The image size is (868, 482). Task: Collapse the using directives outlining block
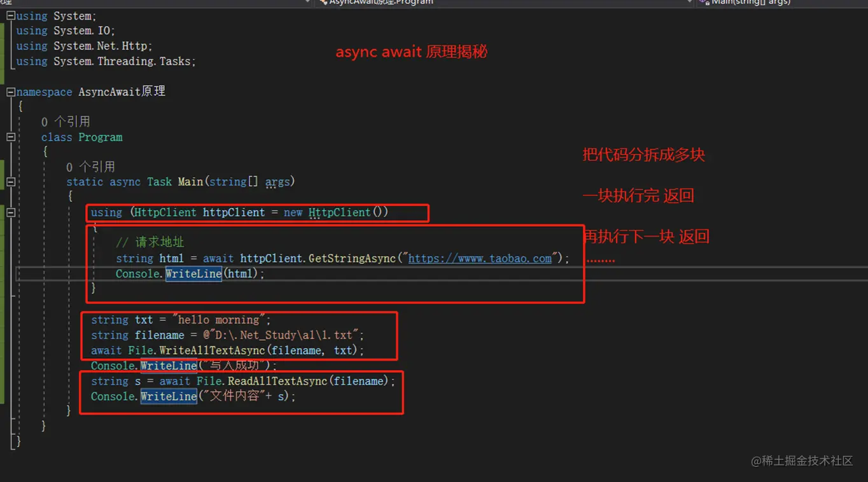coord(11,16)
